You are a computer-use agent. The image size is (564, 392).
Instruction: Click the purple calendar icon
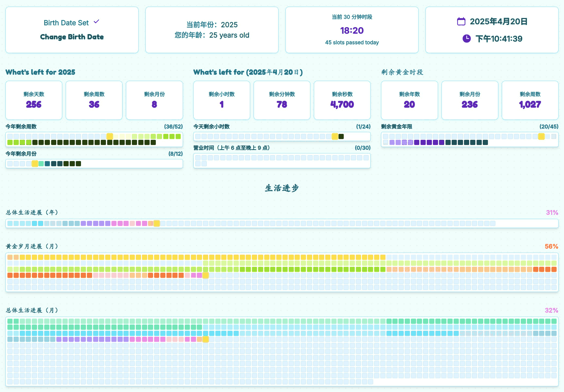pos(461,21)
